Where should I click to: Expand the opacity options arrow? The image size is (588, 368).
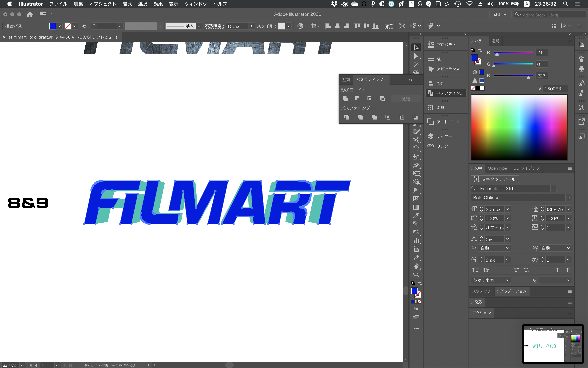click(251, 26)
